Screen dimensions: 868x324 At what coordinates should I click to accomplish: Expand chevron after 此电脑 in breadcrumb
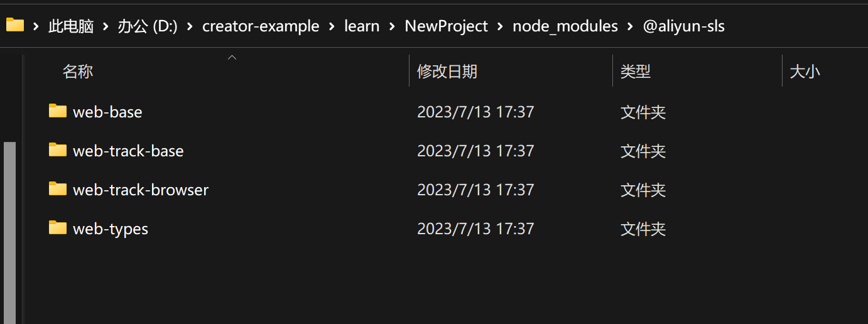click(105, 26)
